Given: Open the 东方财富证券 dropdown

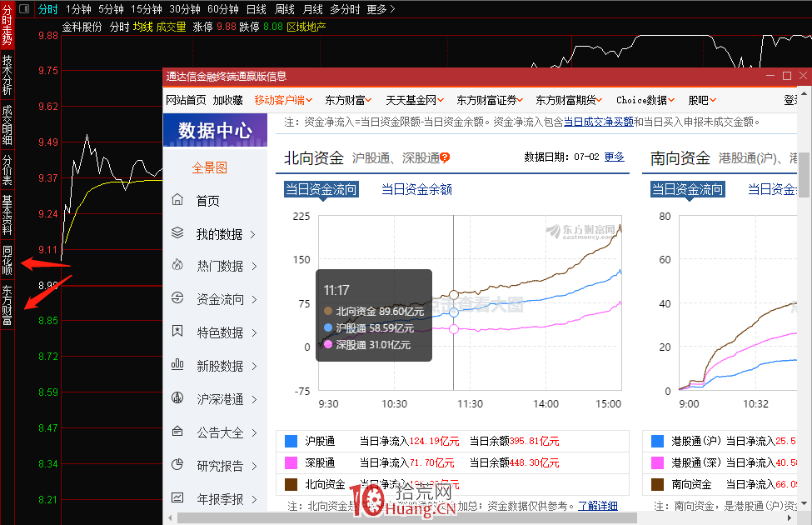Looking at the screenshot, I should (x=490, y=100).
